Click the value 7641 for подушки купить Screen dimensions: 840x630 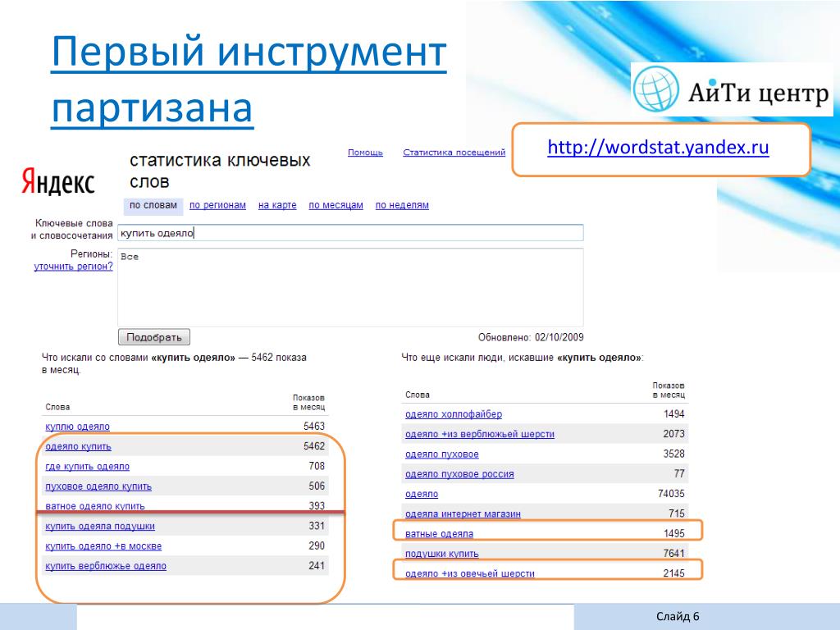[x=674, y=553]
